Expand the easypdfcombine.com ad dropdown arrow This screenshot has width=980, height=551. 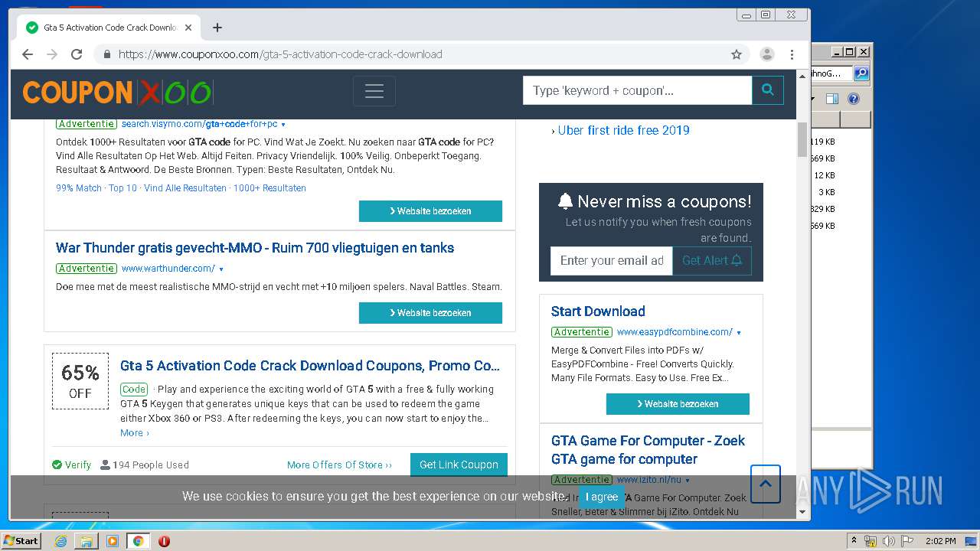point(739,333)
